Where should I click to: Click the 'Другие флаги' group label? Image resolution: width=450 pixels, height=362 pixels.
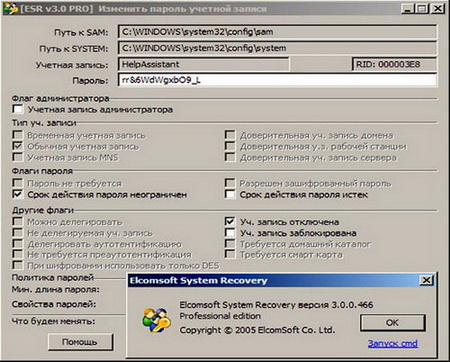click(x=42, y=210)
